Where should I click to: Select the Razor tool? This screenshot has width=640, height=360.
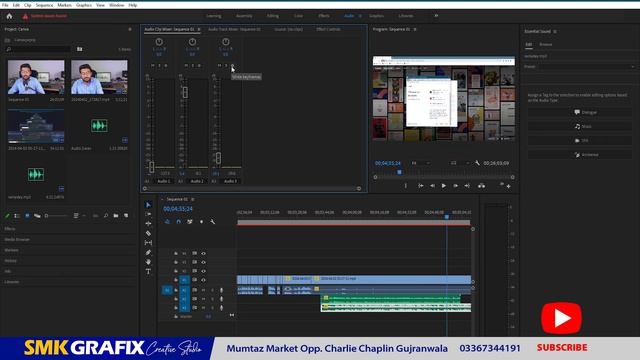[x=148, y=233]
